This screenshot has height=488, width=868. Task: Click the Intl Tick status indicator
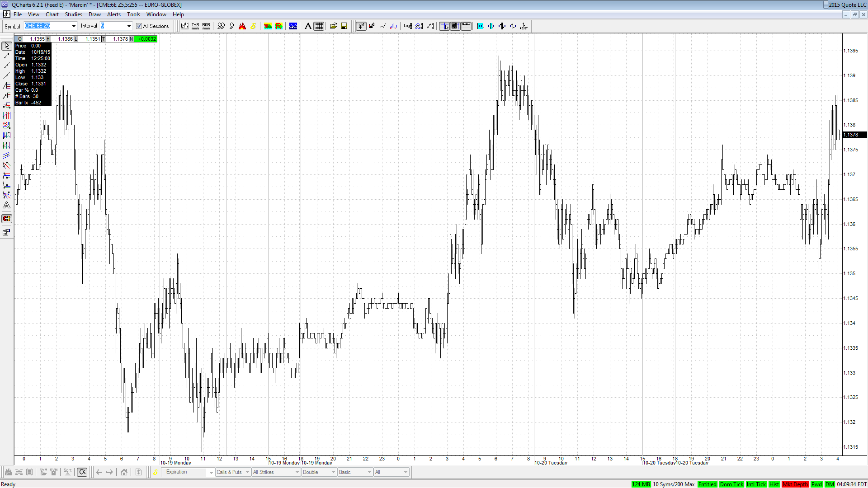(x=756, y=484)
